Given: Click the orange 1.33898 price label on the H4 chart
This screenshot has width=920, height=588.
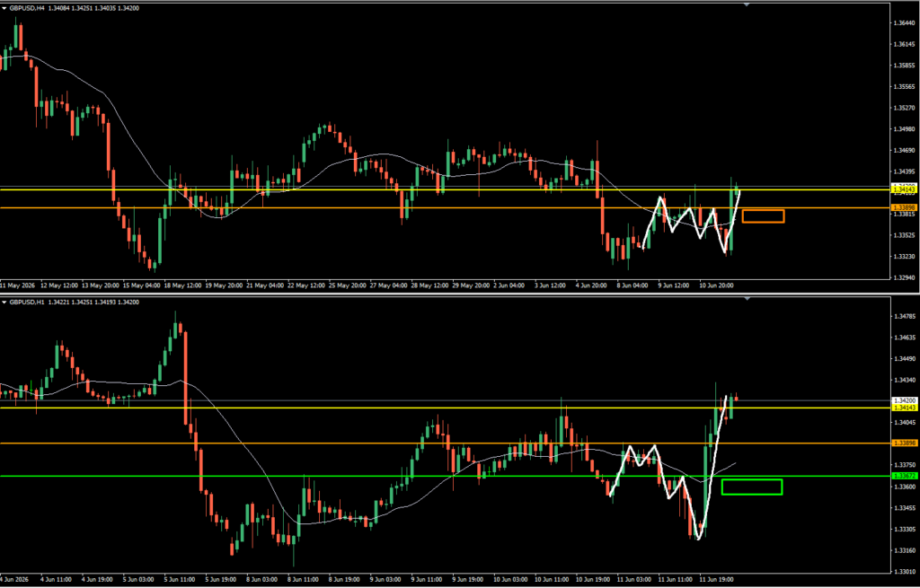Looking at the screenshot, I should click(904, 207).
